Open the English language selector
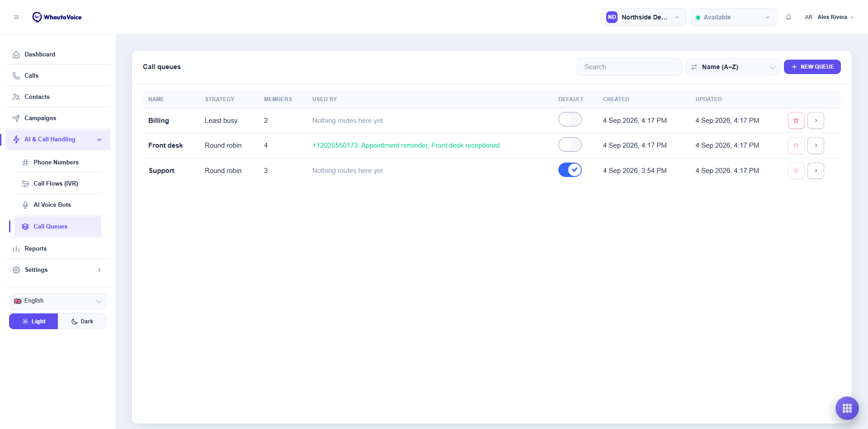Screen dimensions: 868x429 (x=58, y=301)
